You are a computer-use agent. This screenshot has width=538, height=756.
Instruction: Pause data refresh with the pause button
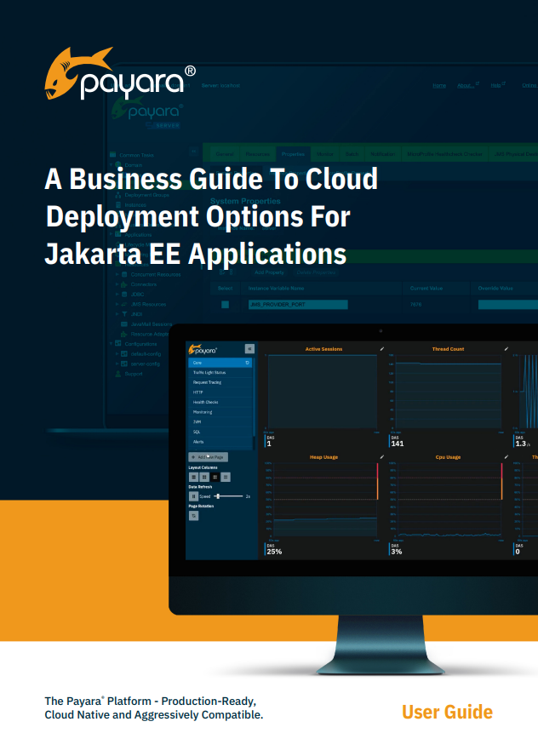click(x=193, y=495)
